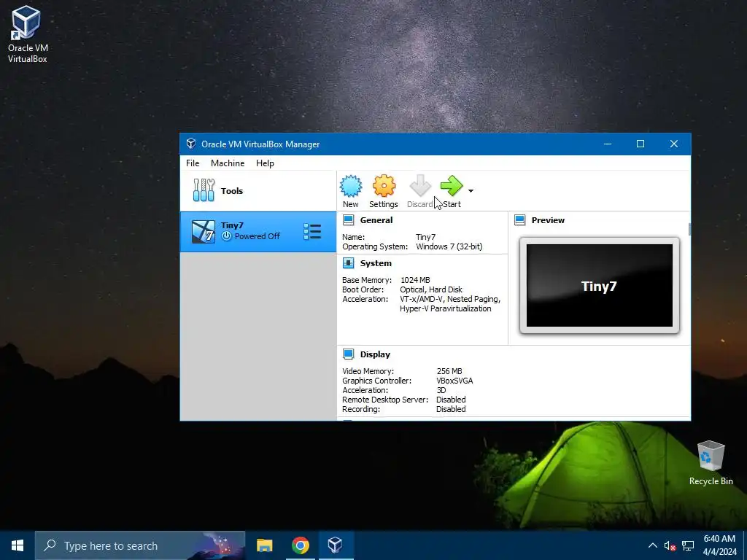Click the General section header

[376, 220]
